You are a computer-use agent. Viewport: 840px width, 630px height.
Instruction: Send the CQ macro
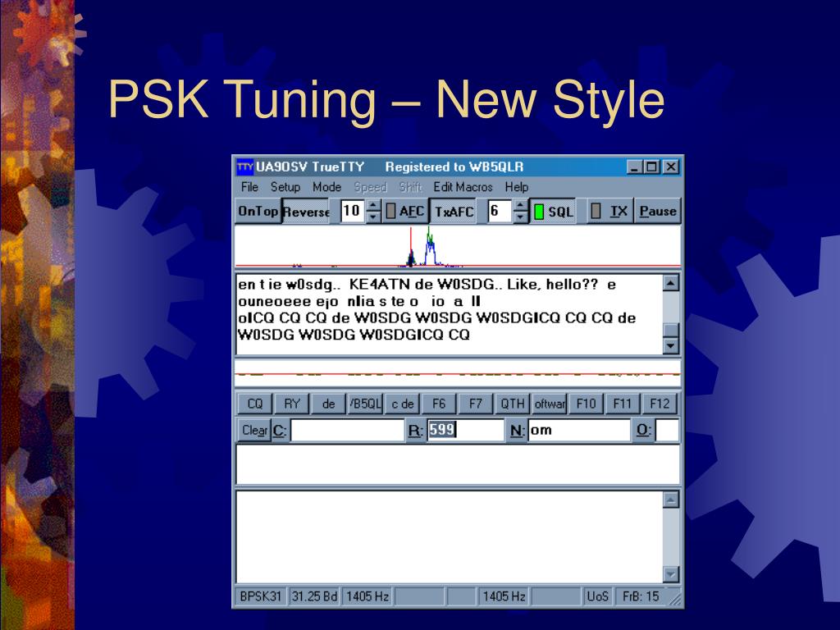(255, 404)
